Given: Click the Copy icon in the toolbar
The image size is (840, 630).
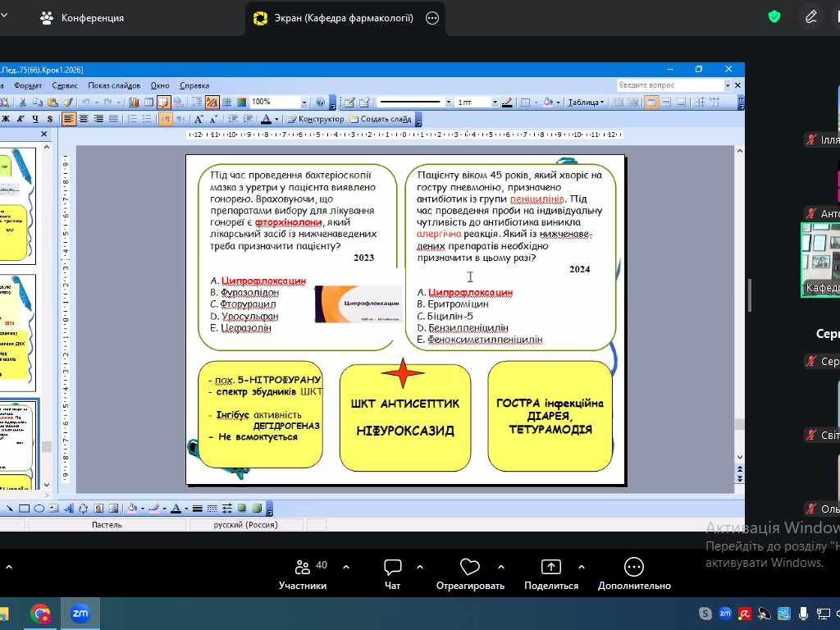Looking at the screenshot, I should 38,103.
